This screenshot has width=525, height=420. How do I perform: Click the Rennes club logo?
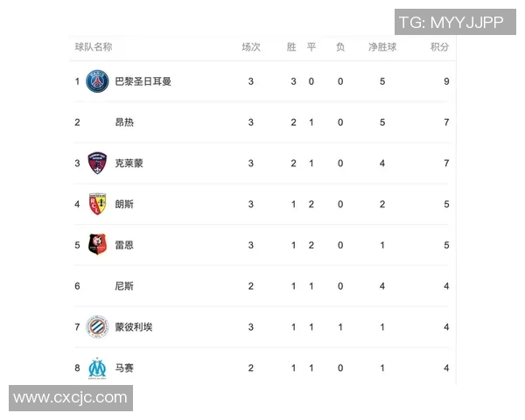(x=97, y=245)
